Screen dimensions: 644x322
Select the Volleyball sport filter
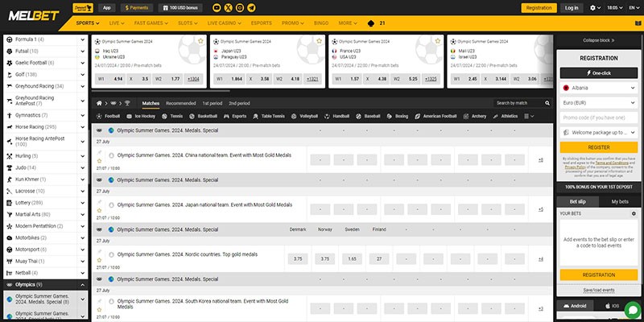coord(304,116)
